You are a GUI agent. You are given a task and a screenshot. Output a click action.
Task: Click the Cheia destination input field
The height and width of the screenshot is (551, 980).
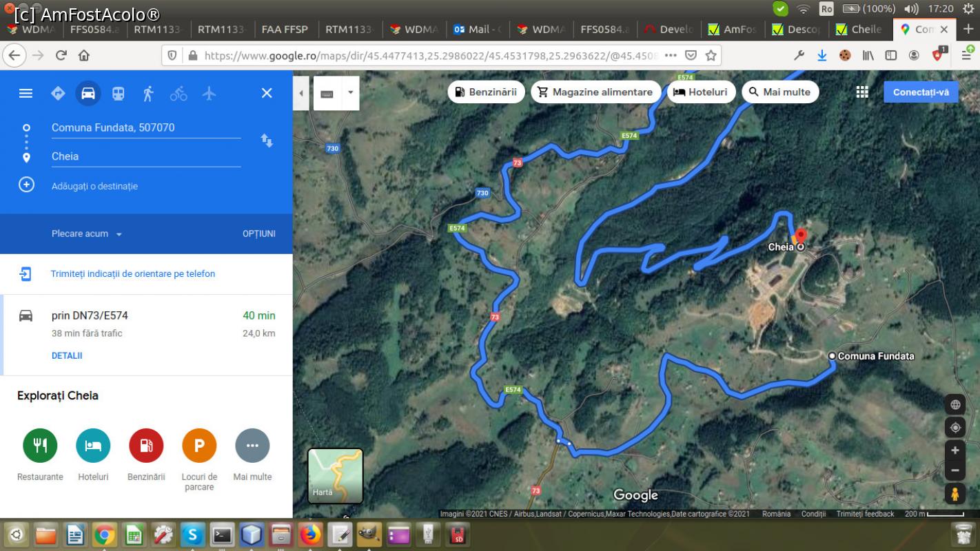pos(145,156)
